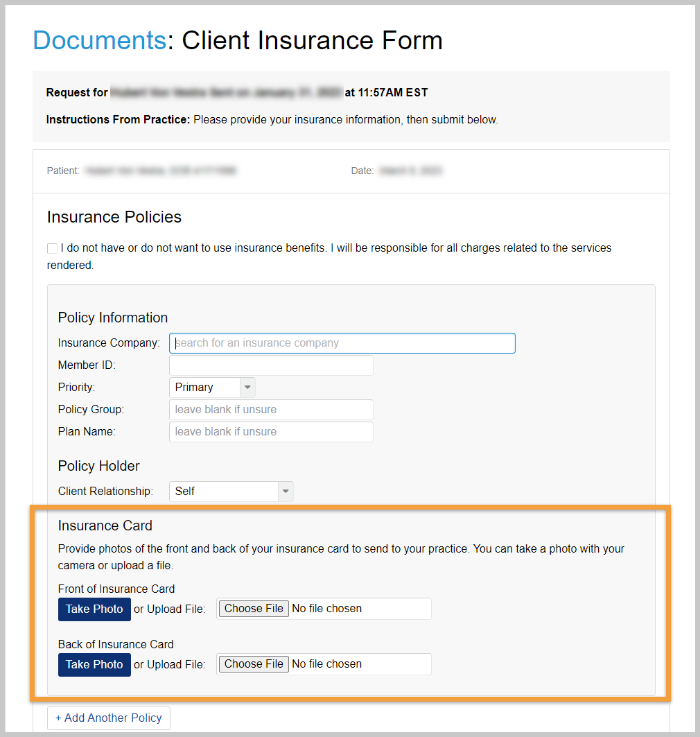
Task: Check the no insurance benefits checkbox
Action: pos(52,248)
